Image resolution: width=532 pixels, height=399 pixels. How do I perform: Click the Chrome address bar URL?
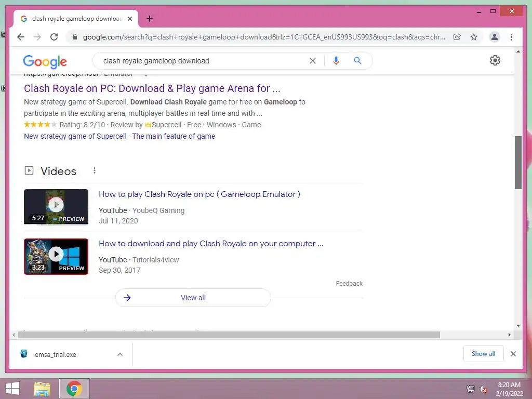(264, 37)
